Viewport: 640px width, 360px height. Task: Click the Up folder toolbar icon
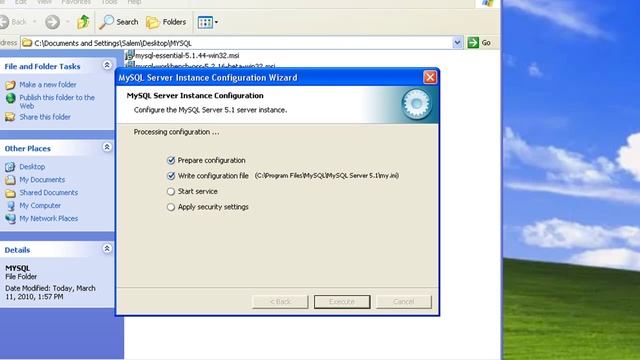(83, 22)
